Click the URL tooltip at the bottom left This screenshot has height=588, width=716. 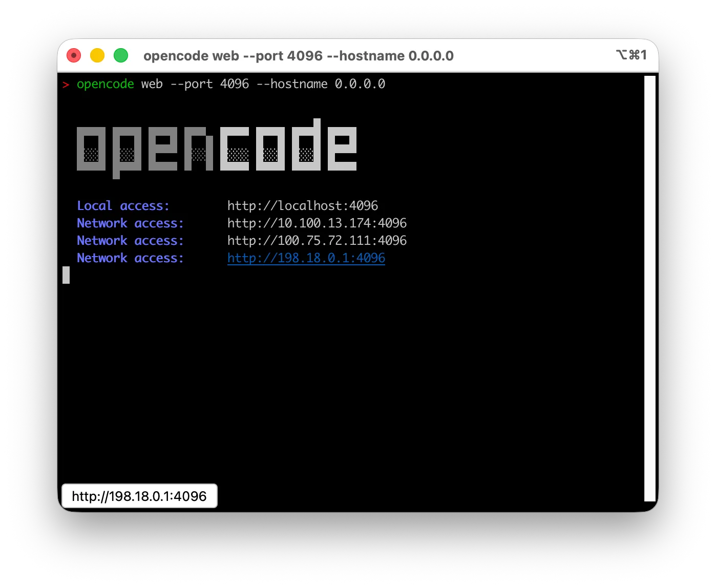(139, 496)
